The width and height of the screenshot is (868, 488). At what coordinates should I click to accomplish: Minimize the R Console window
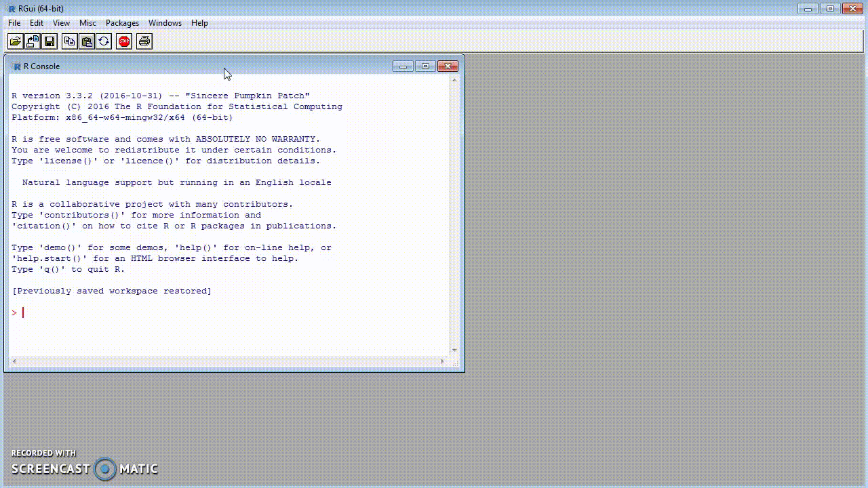pos(403,66)
